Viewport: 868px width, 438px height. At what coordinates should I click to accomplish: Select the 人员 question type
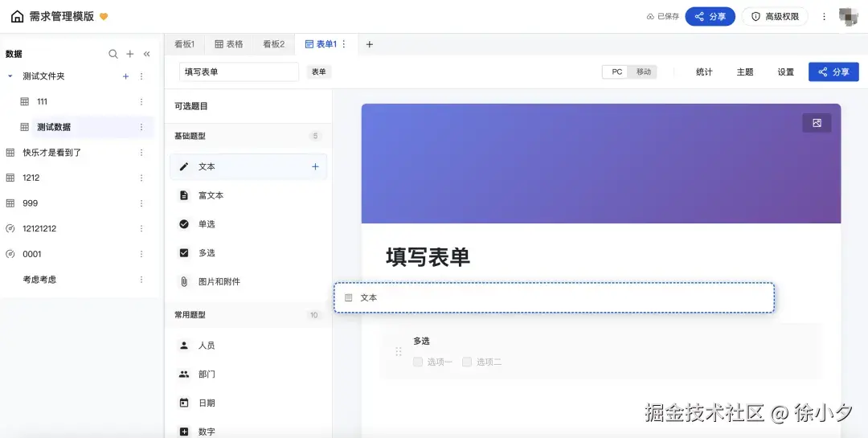(248, 346)
